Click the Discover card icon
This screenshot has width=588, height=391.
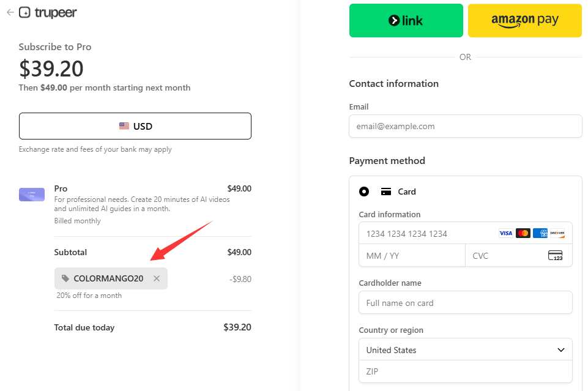557,233
